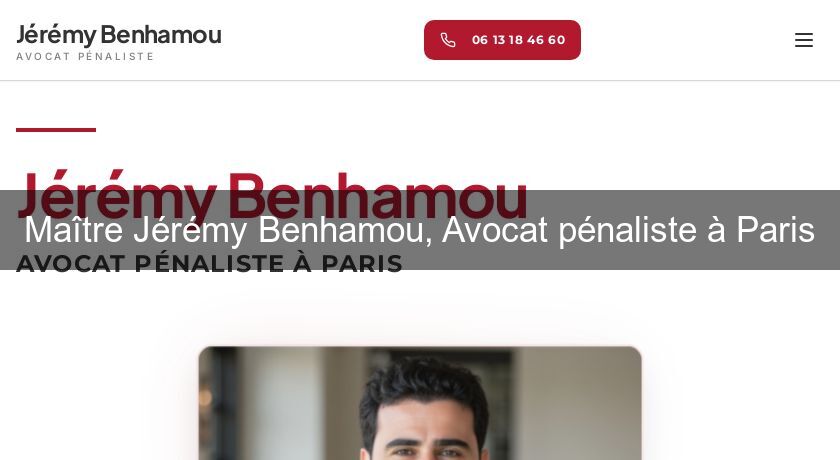Select the small AVOCAT PÉNALISTE tagline under logo
The width and height of the screenshot is (840, 460).
point(85,56)
